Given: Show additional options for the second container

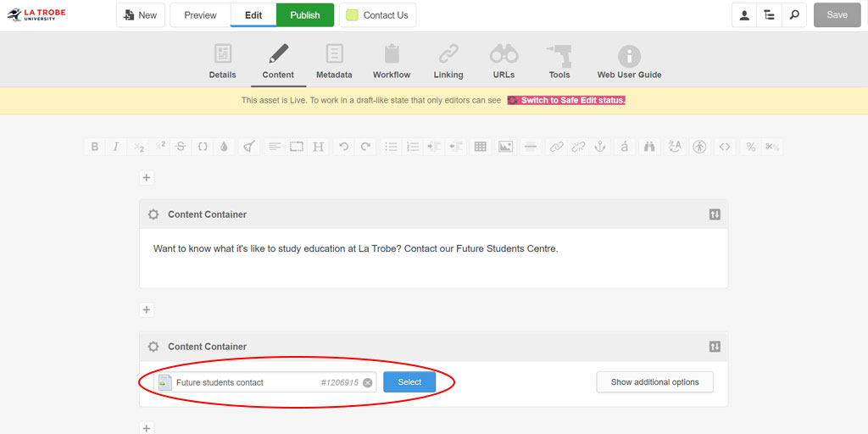Looking at the screenshot, I should coord(654,382).
